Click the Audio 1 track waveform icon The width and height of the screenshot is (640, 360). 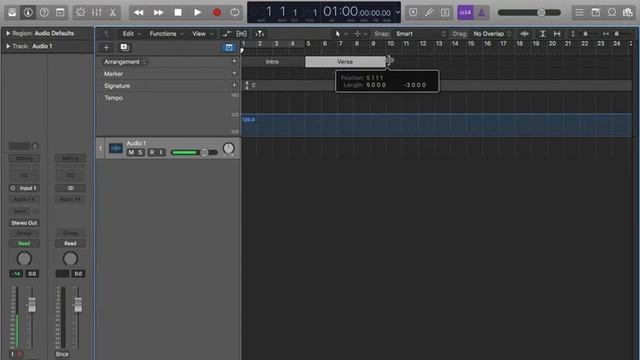(116, 148)
